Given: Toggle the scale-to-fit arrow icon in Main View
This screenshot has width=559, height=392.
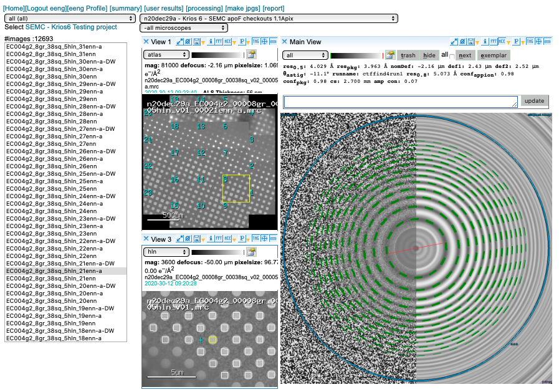Looking at the screenshot, I should click(x=454, y=42).
